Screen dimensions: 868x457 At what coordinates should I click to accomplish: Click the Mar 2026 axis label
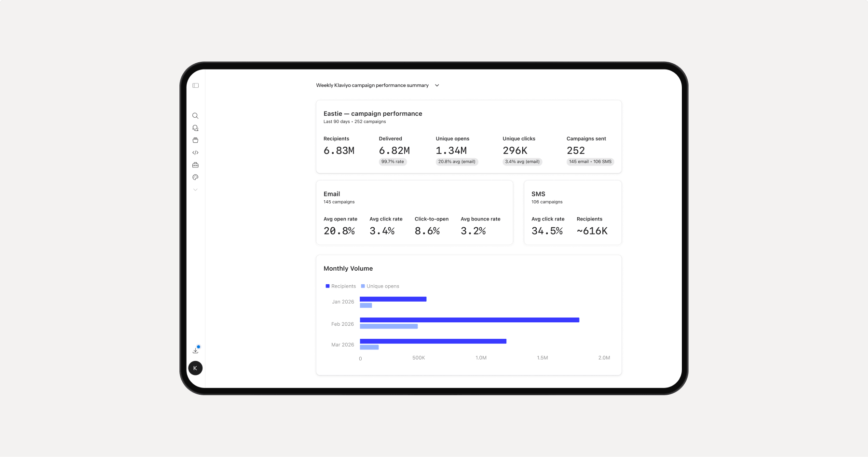[342, 345]
